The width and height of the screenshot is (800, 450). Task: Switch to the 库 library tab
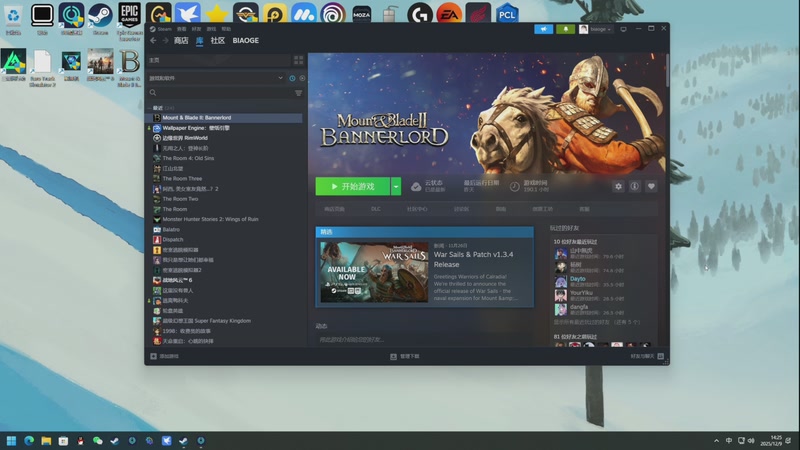[199, 40]
